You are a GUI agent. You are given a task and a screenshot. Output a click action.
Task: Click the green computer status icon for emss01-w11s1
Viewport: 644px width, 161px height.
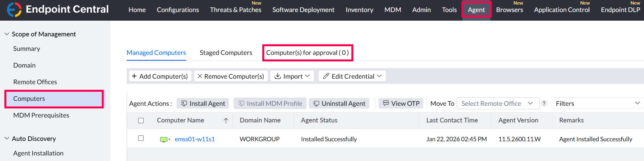(164, 139)
